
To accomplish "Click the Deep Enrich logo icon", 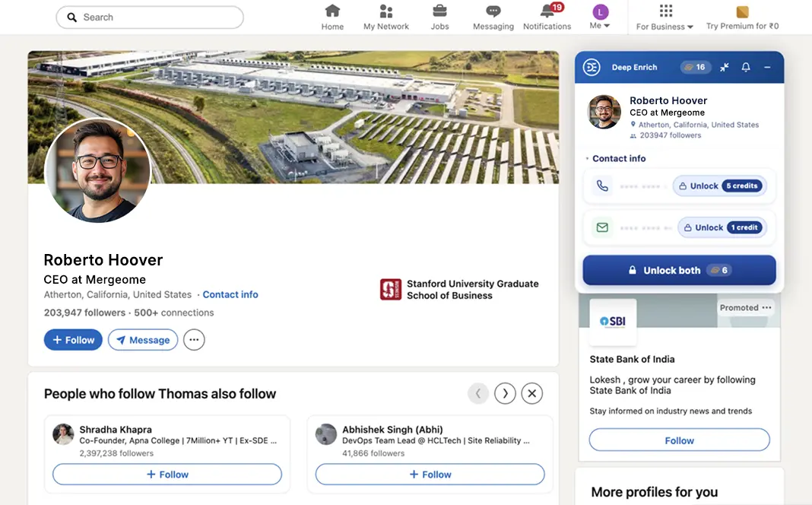I will pyautogui.click(x=592, y=68).
